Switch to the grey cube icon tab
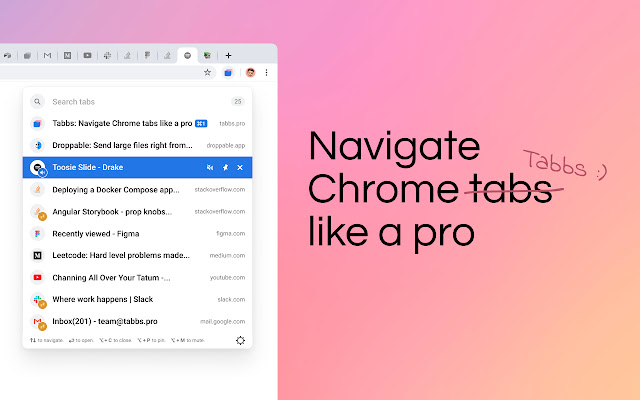 click(x=27, y=56)
